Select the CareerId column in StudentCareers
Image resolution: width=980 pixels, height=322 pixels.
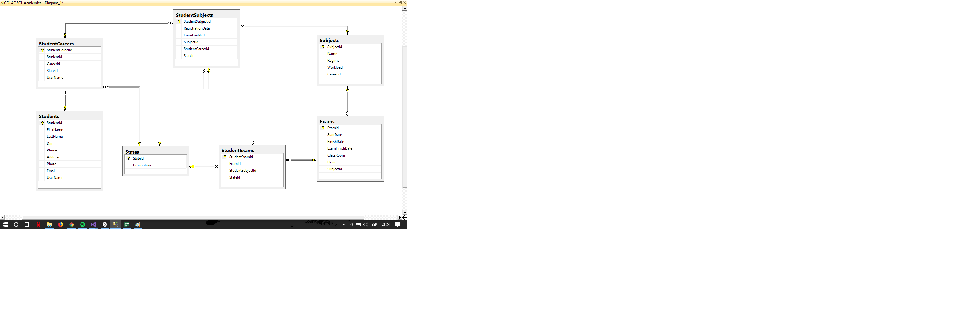pyautogui.click(x=69, y=64)
